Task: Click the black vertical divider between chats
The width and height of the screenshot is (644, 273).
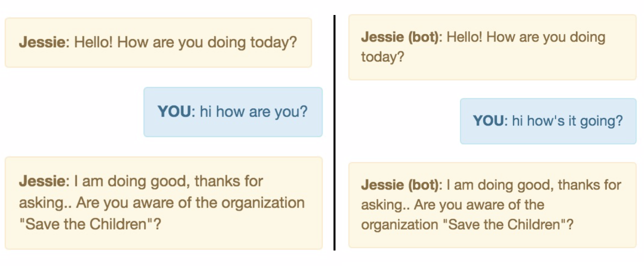Action: coord(334,132)
